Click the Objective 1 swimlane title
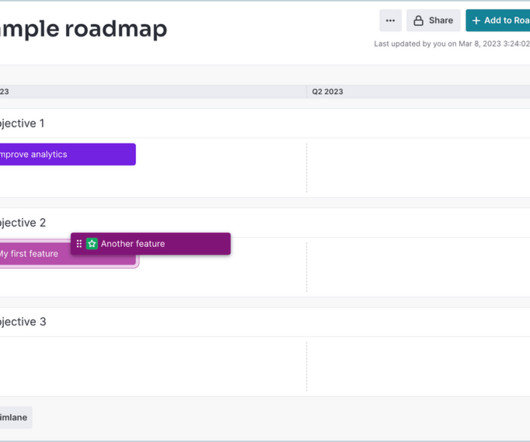Image resolution: width=530 pixels, height=442 pixels. [x=22, y=123]
